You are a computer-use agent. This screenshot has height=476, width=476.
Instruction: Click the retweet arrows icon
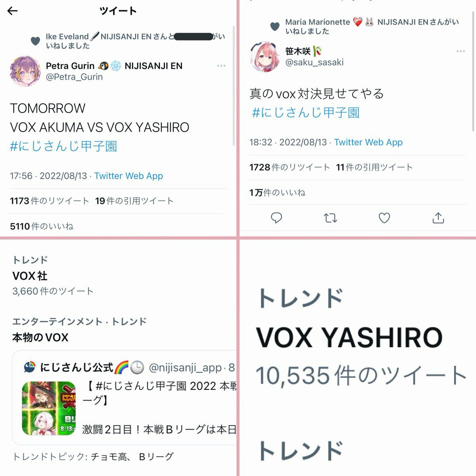[x=330, y=218]
